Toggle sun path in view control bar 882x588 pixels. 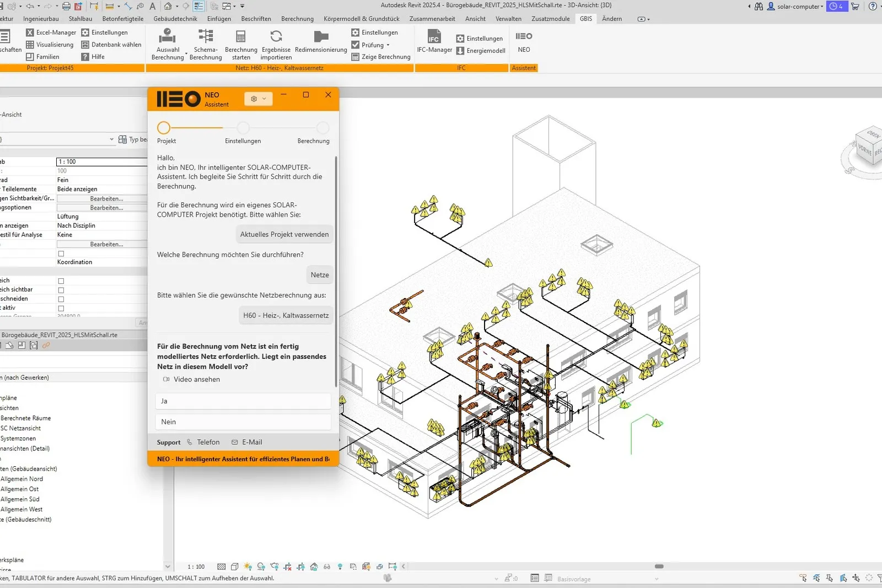click(x=248, y=567)
